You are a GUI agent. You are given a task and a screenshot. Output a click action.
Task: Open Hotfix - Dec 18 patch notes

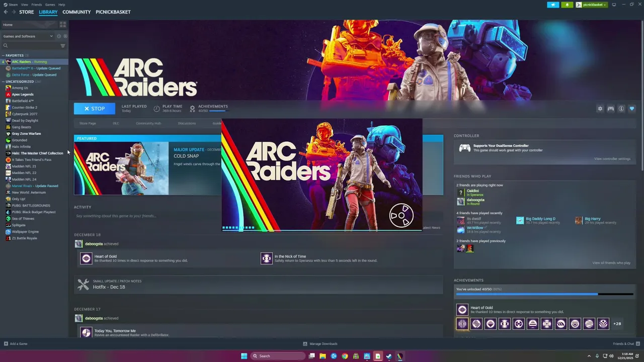(109, 287)
